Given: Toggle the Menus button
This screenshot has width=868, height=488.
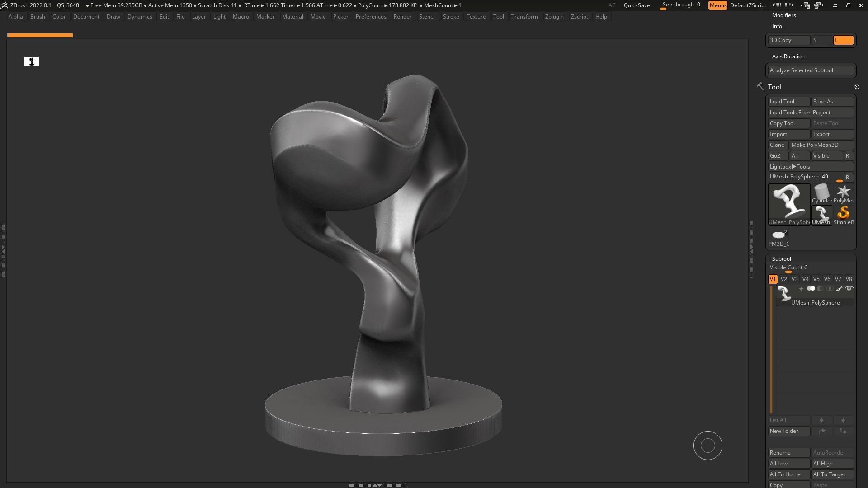Looking at the screenshot, I should coord(718,5).
